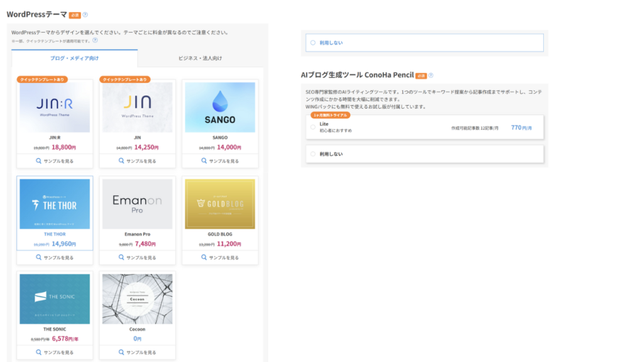
Task: Pick the GOLD BLOG theme image
Action: point(219,204)
